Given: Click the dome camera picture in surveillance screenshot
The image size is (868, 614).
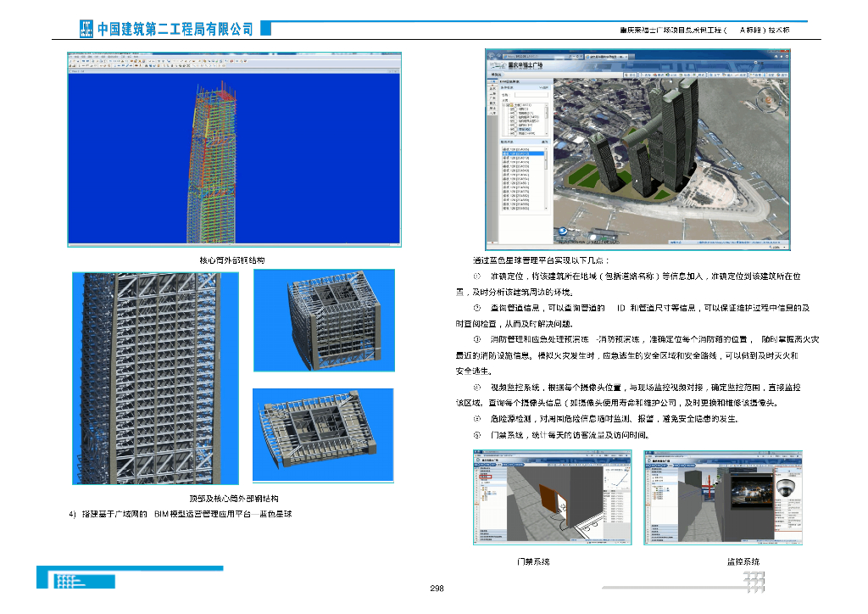Looking at the screenshot, I should tap(785, 488).
